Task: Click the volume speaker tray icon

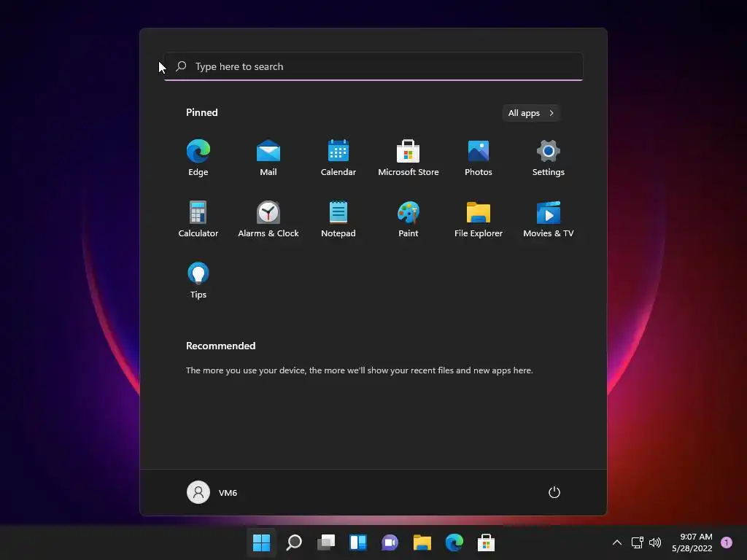Action: [655, 542]
